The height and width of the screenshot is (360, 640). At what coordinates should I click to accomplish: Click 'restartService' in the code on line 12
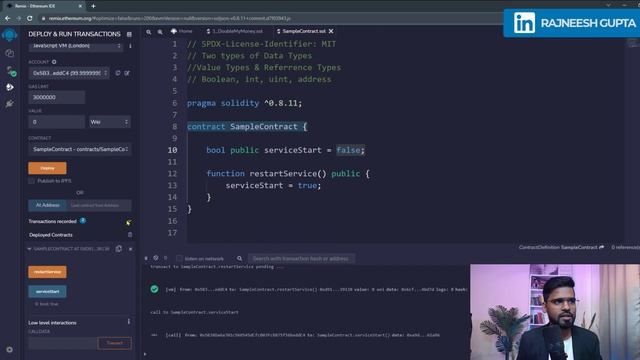(x=283, y=174)
